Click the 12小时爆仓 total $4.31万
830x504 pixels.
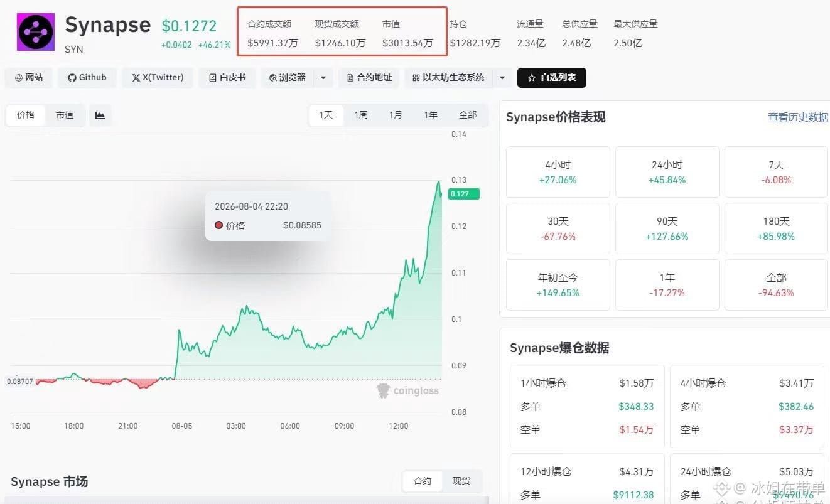[637, 471]
